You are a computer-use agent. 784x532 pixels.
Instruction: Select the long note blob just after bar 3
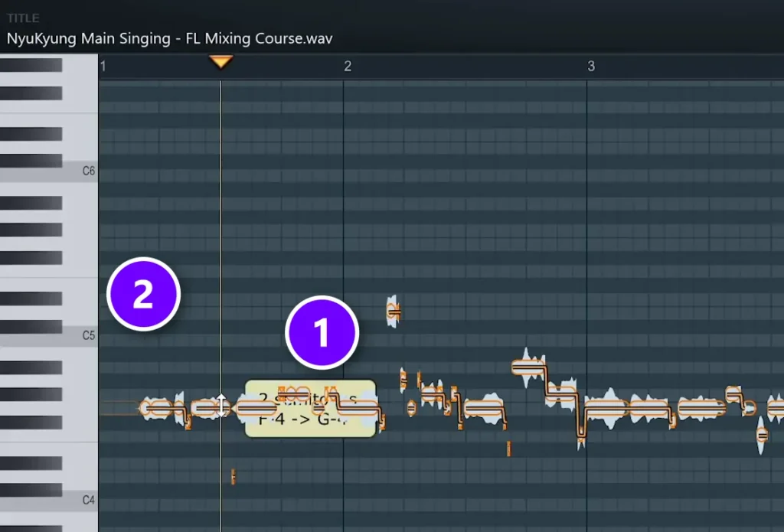coord(606,409)
